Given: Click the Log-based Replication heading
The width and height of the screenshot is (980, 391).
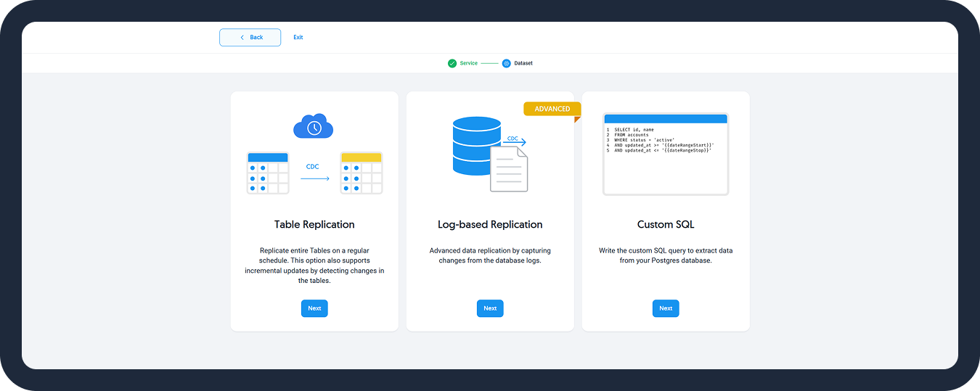Looking at the screenshot, I should point(490,224).
